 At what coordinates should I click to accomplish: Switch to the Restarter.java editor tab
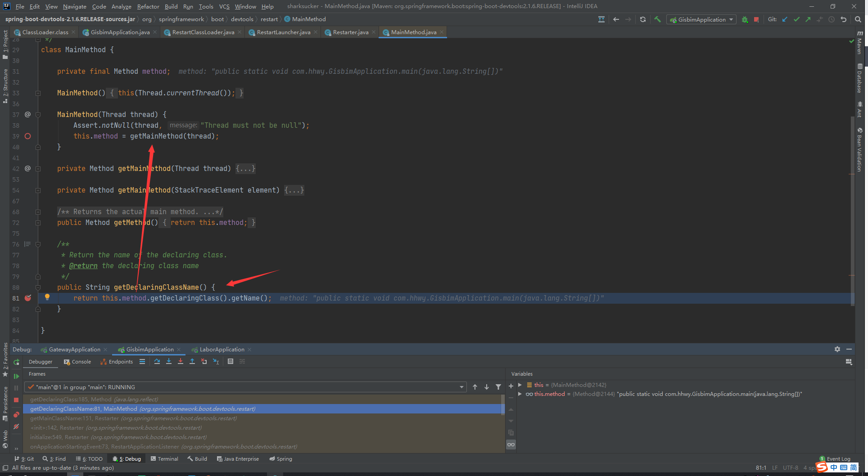coord(350,32)
